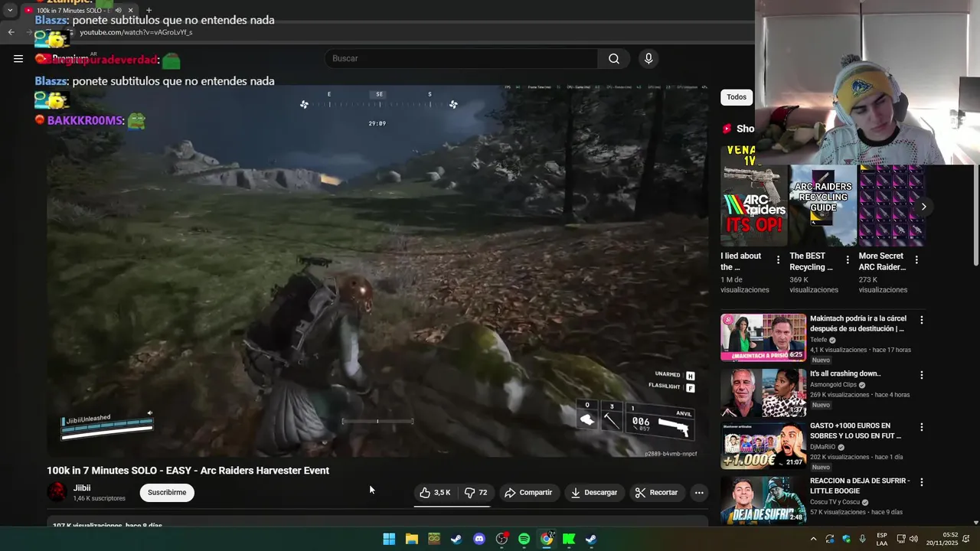Click the Jiibii channel avatar
Viewport: 980px width, 551px height.
(57, 492)
